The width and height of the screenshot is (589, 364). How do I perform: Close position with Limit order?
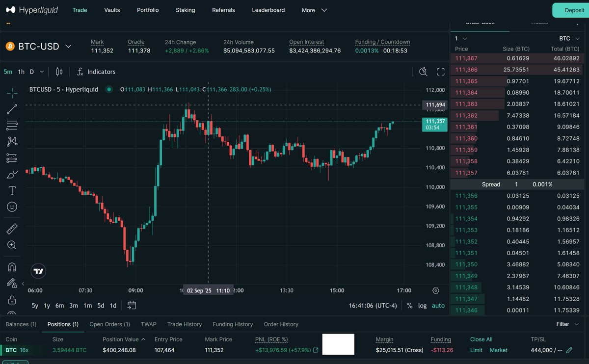[x=476, y=350]
